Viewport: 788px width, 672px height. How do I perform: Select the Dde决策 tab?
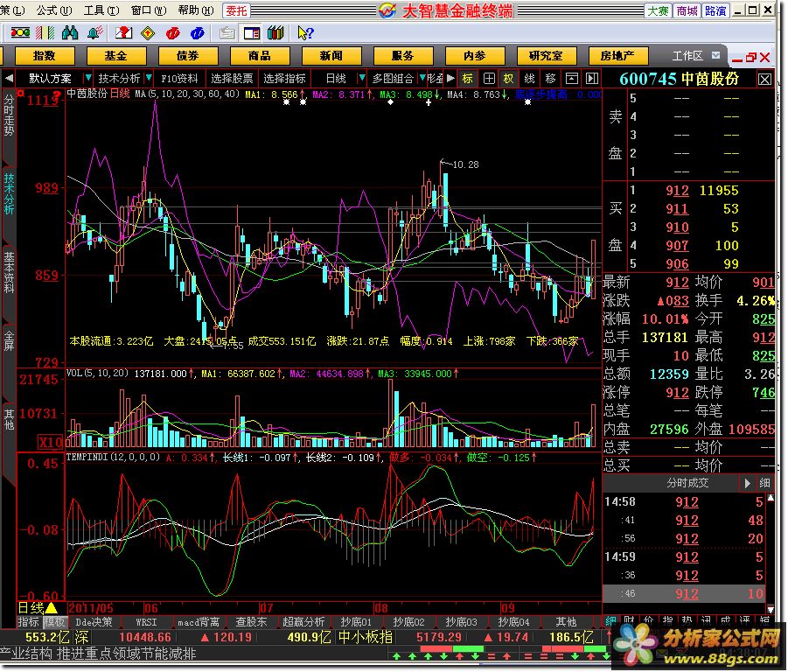[94, 622]
